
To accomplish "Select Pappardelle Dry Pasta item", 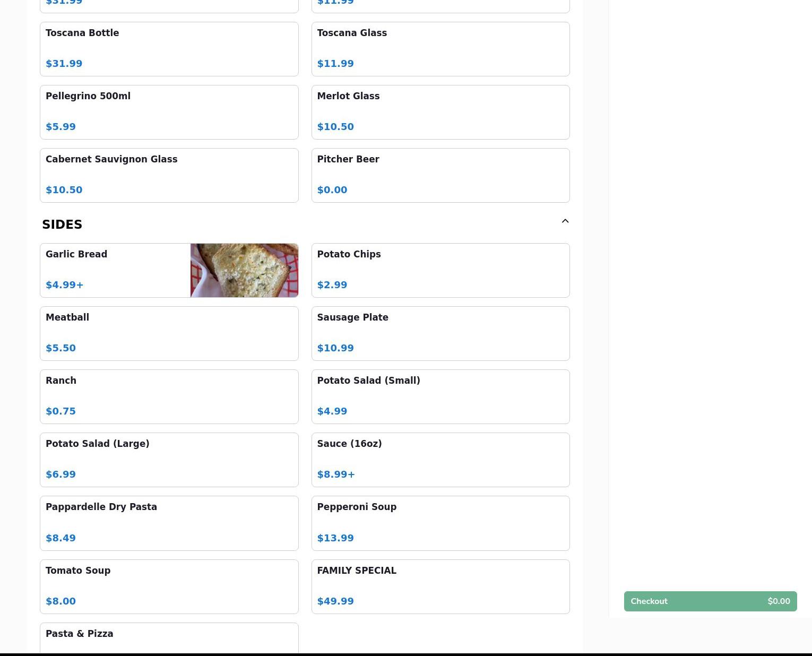I will click(169, 523).
